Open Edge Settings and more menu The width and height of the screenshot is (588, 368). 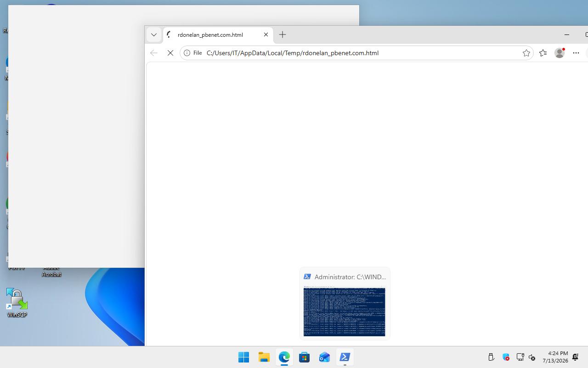click(x=576, y=53)
